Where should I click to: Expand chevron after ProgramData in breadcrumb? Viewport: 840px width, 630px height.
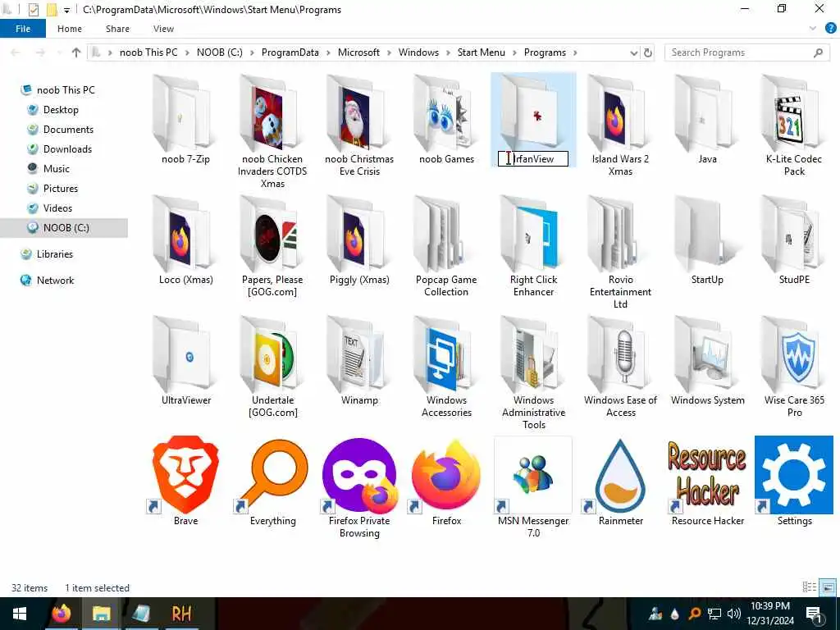(x=328, y=52)
